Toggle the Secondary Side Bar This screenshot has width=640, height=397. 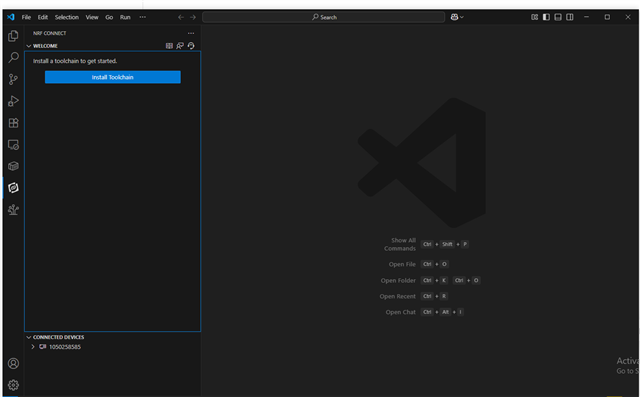click(570, 17)
